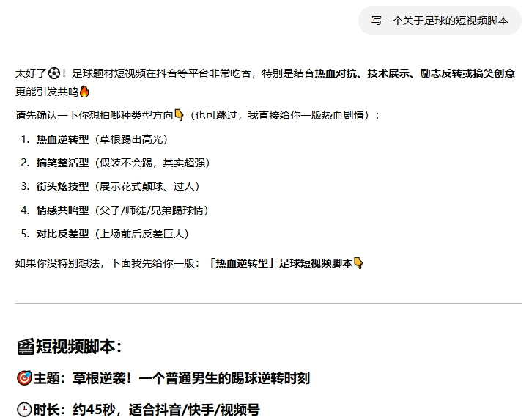
Task: Click the fire emoji after 更能引发共鸣
Action: click(x=84, y=92)
